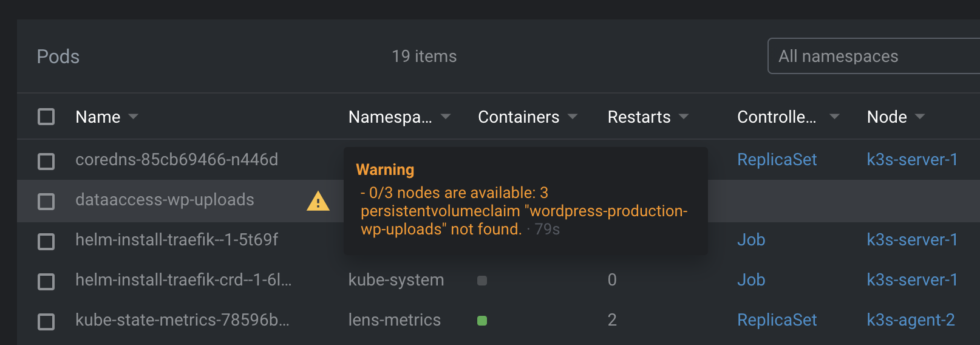Open the k3s-agent-2 node link

coord(911,320)
